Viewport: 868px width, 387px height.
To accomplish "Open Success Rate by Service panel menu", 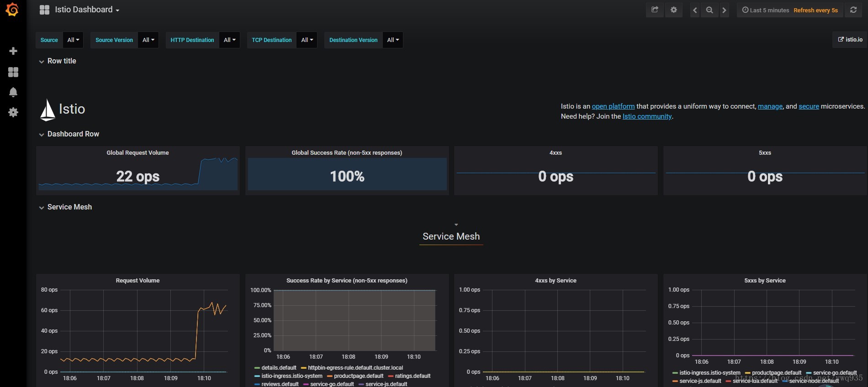I will [x=347, y=281].
